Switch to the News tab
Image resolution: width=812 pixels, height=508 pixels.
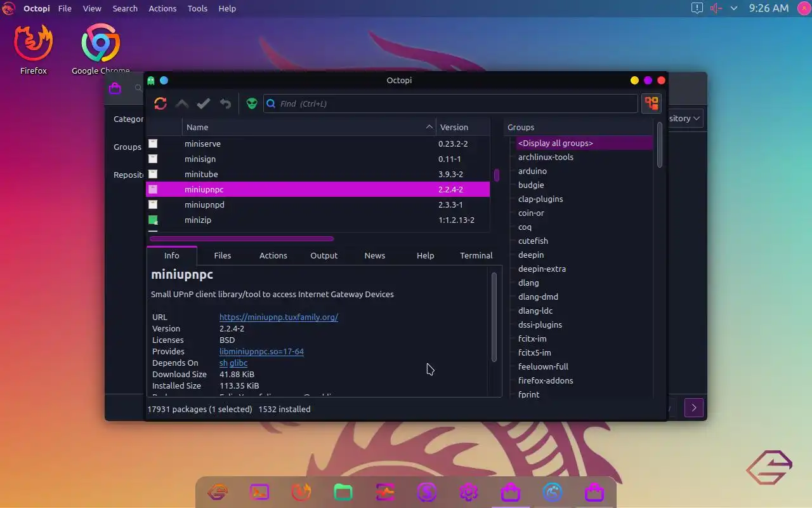coord(375,255)
